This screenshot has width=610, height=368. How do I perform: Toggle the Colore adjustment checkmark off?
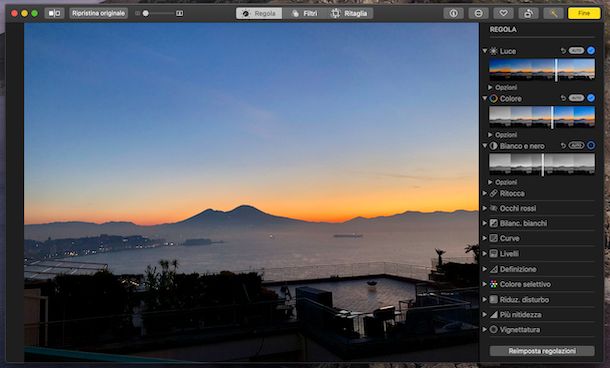(x=591, y=98)
